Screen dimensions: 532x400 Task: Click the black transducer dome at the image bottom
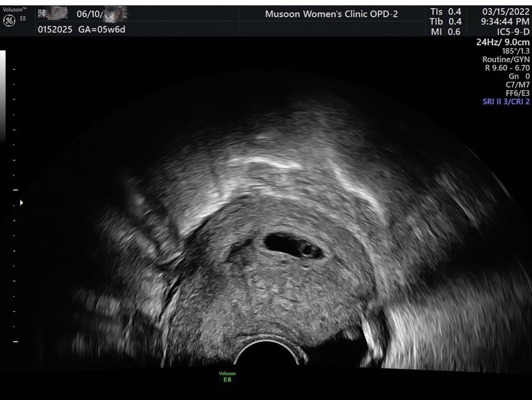[x=267, y=354]
